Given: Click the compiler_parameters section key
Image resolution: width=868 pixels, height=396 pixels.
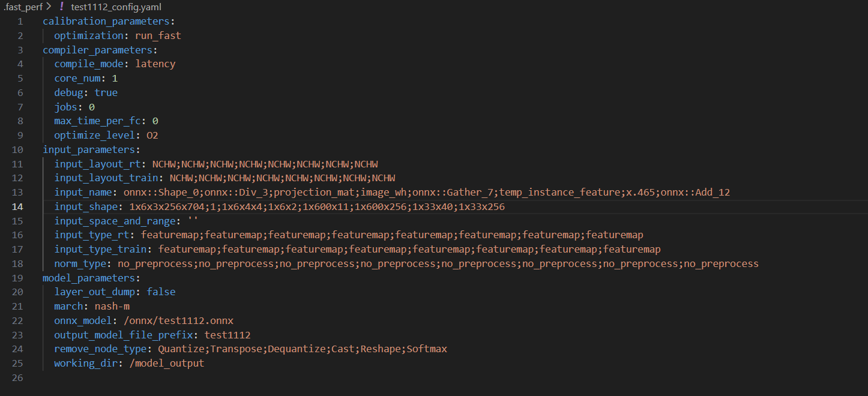Looking at the screenshot, I should tap(98, 50).
